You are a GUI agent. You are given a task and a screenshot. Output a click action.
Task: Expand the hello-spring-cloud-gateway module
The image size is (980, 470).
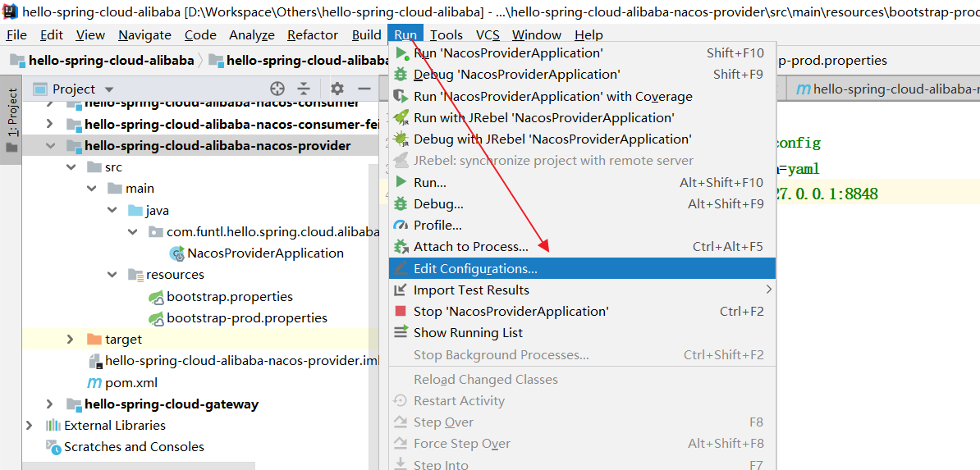50,404
